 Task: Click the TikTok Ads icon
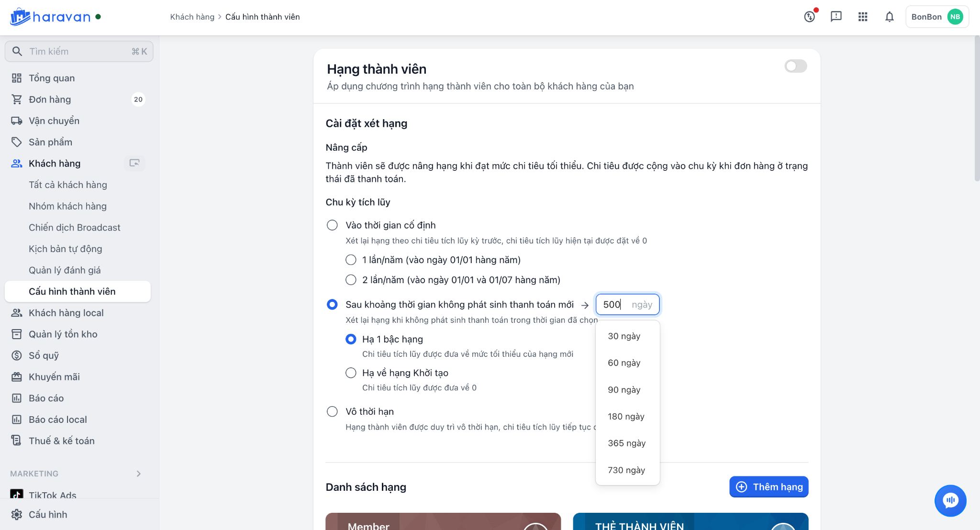17,495
